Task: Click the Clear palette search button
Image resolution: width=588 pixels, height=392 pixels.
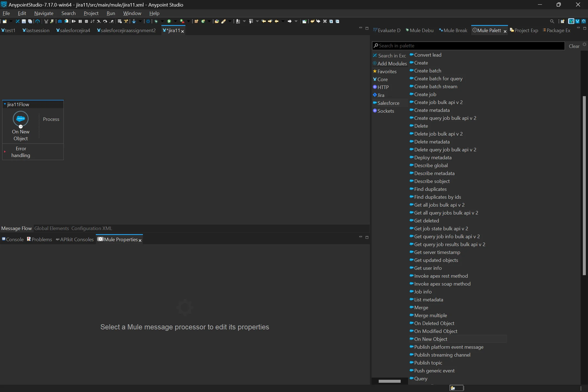Action: [x=574, y=46]
